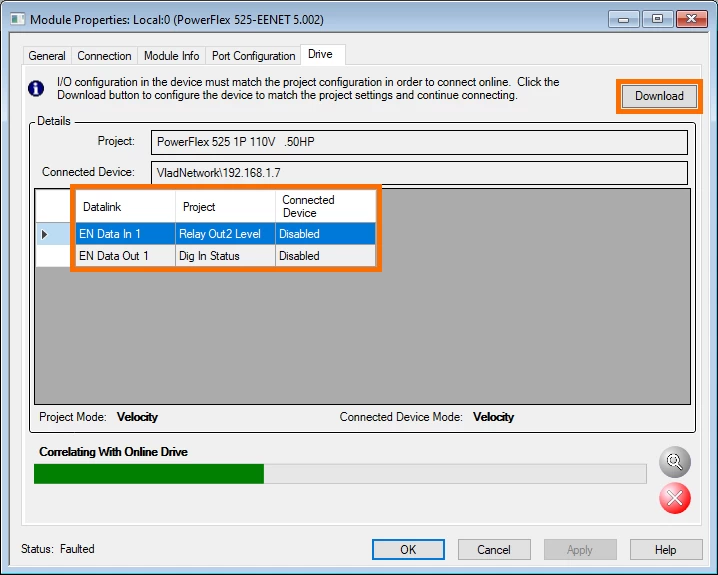The height and width of the screenshot is (575, 718).
Task: Click the blue information icon
Action: pos(36,88)
